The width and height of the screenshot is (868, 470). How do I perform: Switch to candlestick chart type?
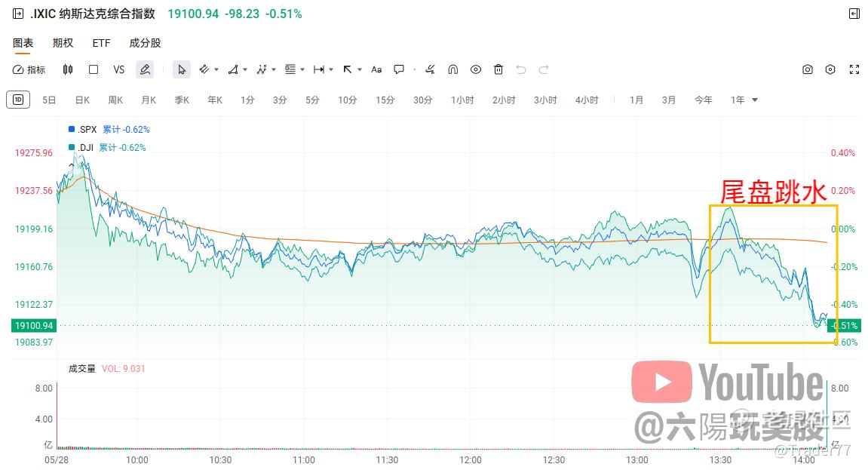[x=68, y=69]
